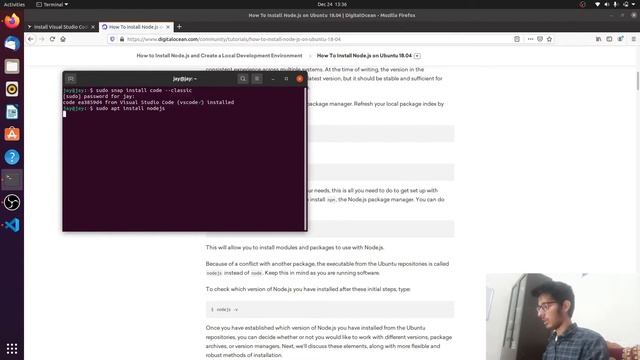Open a new Firefox tab
This screenshot has width=640, height=360.
tap(179, 27)
